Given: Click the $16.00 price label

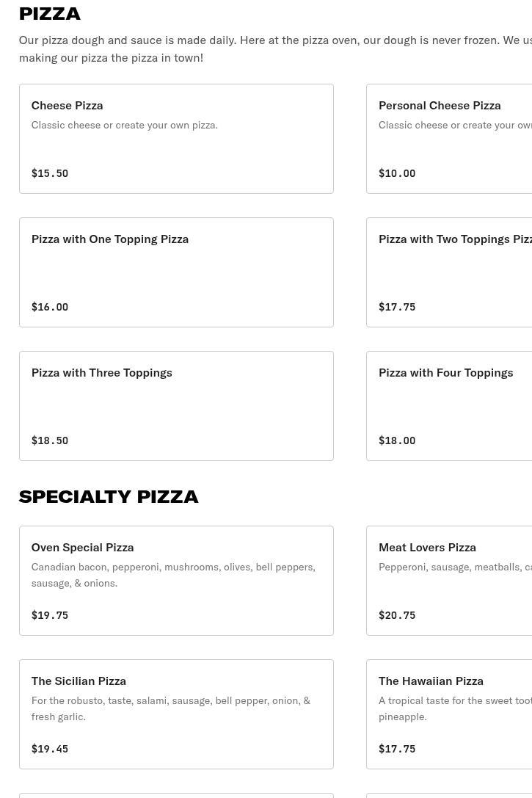Looking at the screenshot, I should click(x=49, y=308).
